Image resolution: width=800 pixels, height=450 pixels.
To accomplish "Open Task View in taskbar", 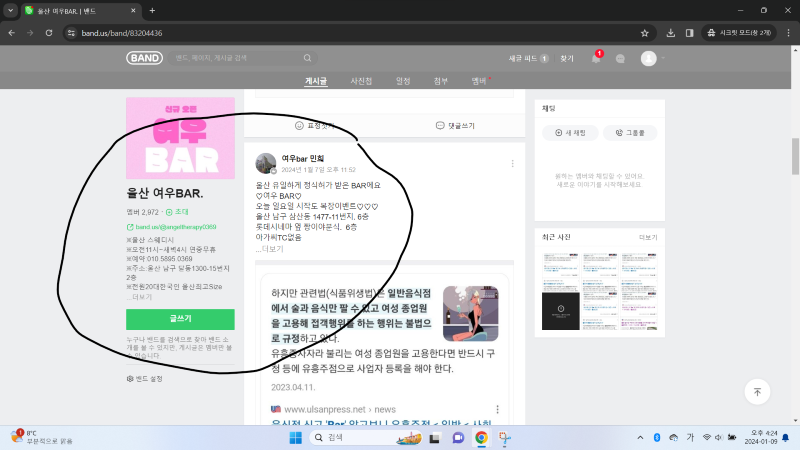I will [435, 438].
